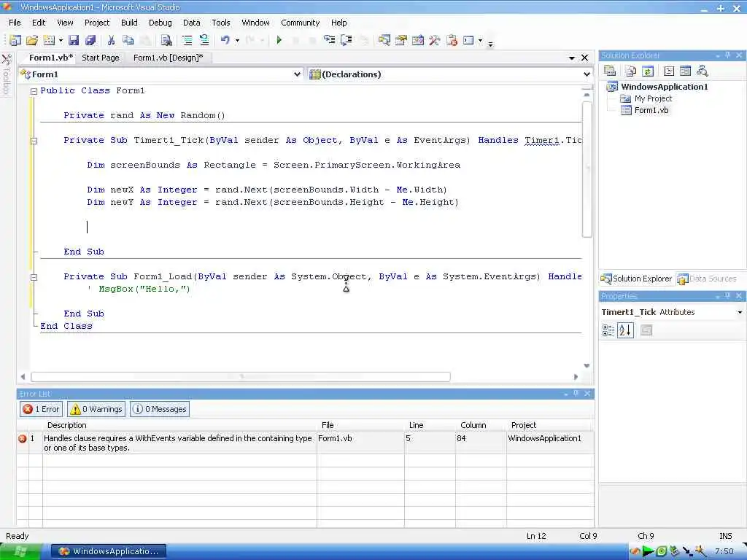This screenshot has width=747, height=560.
Task: Toggle the 1 Error filter button
Action: pos(41,409)
